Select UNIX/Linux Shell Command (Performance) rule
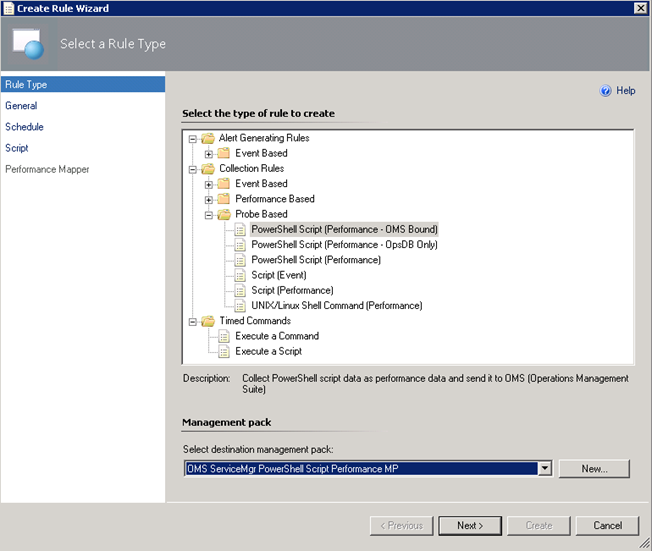This screenshot has width=652, height=551. [x=336, y=305]
